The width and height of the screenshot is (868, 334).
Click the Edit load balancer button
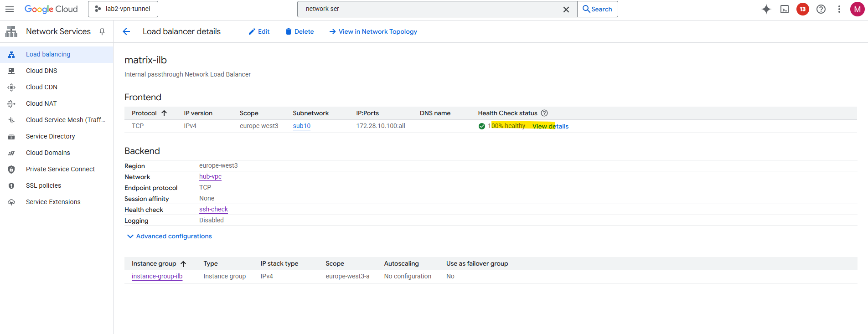tap(259, 31)
